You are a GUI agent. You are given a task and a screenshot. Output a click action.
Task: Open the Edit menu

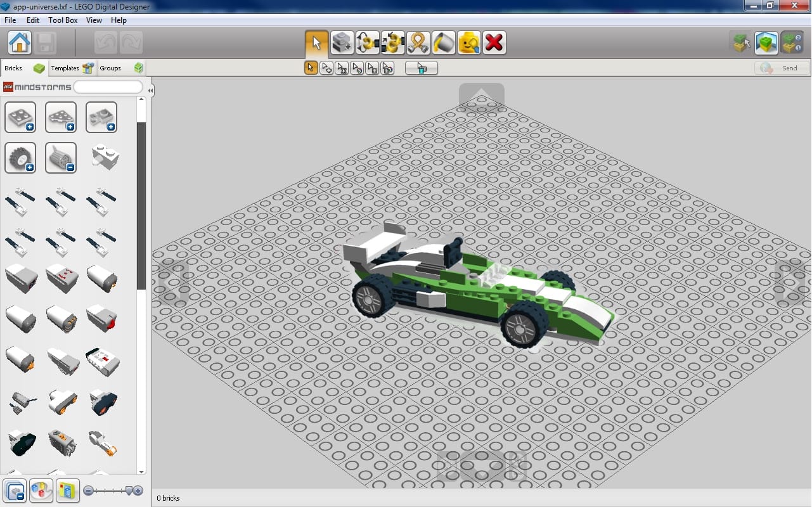[x=33, y=20]
